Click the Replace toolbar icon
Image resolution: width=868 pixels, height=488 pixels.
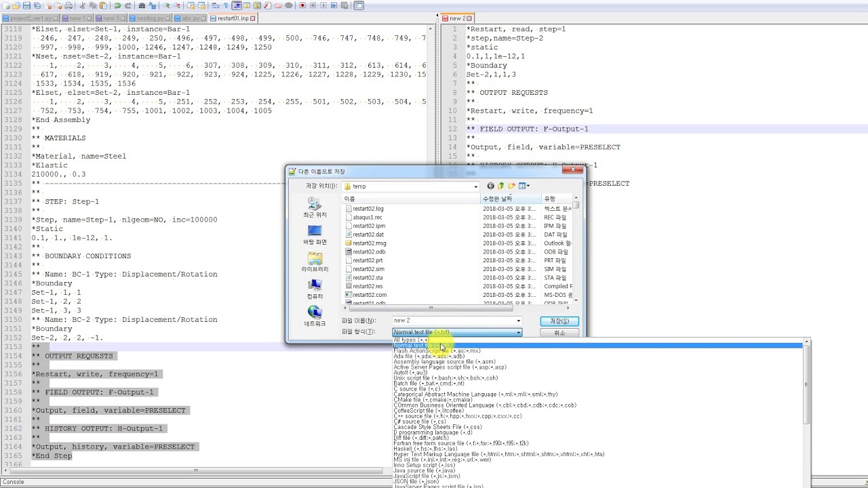[153, 5]
